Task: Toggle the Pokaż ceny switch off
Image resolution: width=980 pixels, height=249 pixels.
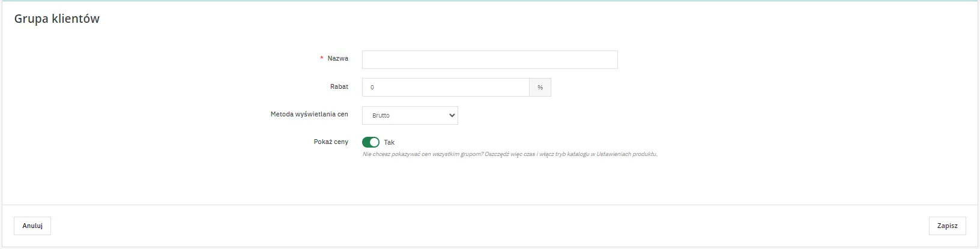Action: pos(371,142)
